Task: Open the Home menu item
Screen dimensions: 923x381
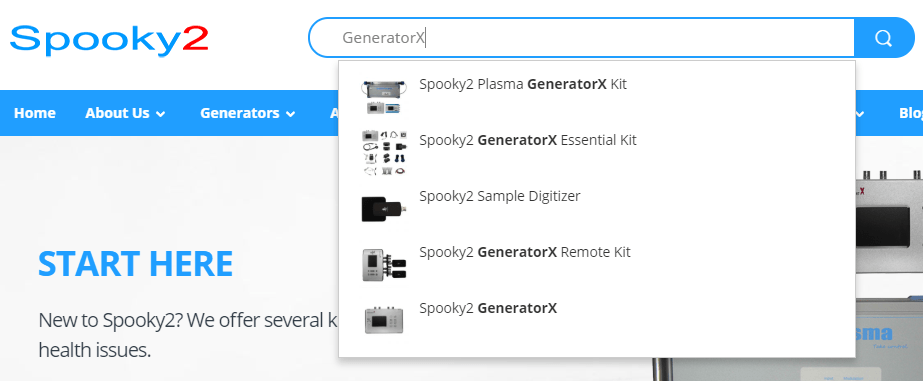Action: pyautogui.click(x=35, y=113)
